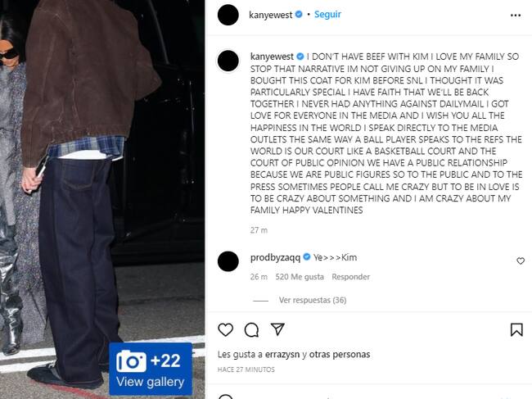Save post with bookmark icon

(x=516, y=329)
